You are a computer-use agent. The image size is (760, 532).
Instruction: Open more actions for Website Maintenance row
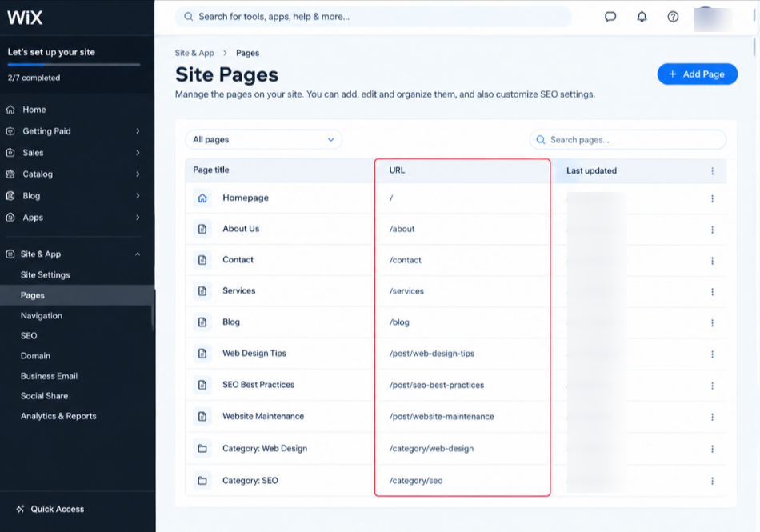point(712,417)
